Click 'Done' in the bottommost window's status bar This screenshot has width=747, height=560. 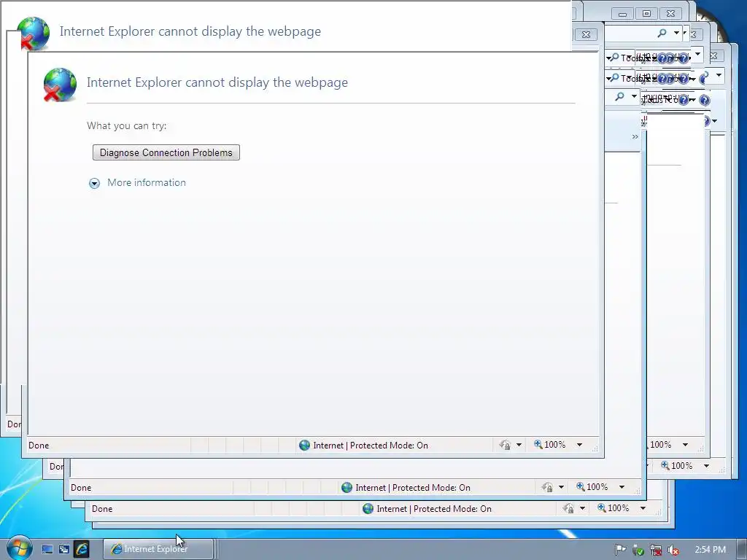(x=102, y=508)
